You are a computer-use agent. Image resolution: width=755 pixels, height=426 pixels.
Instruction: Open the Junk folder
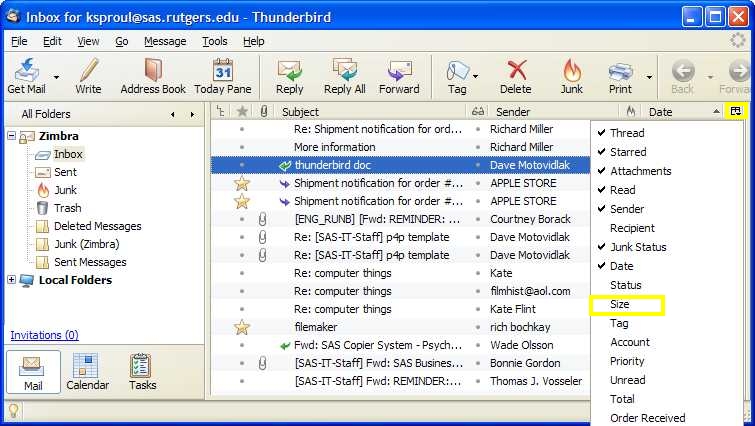pos(57,190)
